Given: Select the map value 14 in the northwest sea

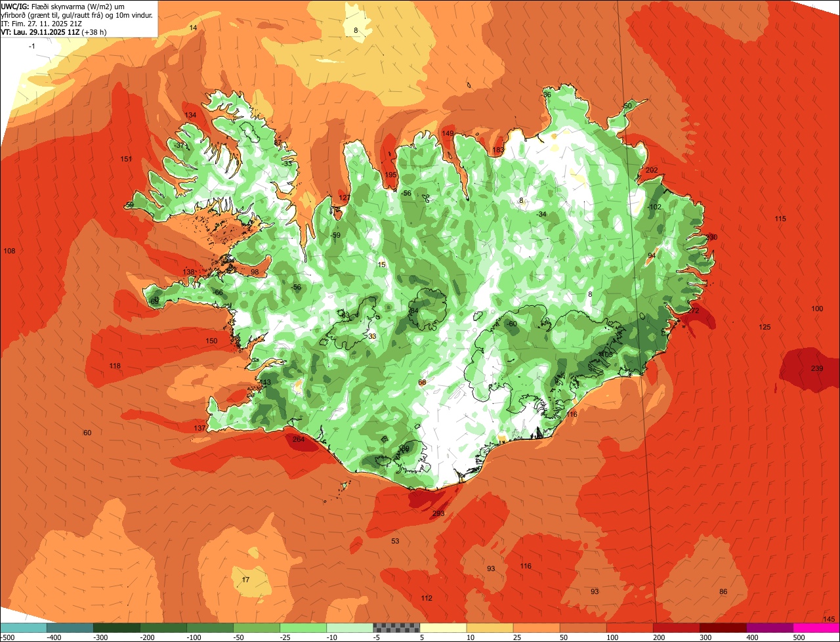Looking at the screenshot, I should (193, 28).
